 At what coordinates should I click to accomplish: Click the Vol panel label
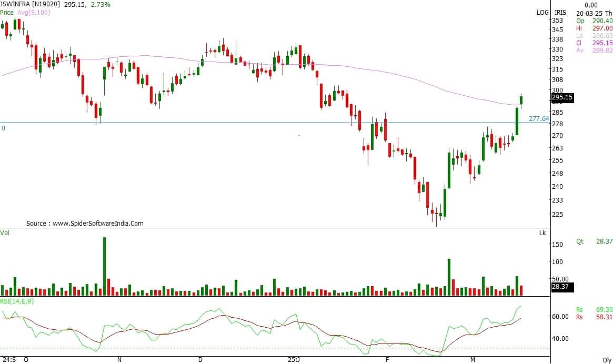5,232
